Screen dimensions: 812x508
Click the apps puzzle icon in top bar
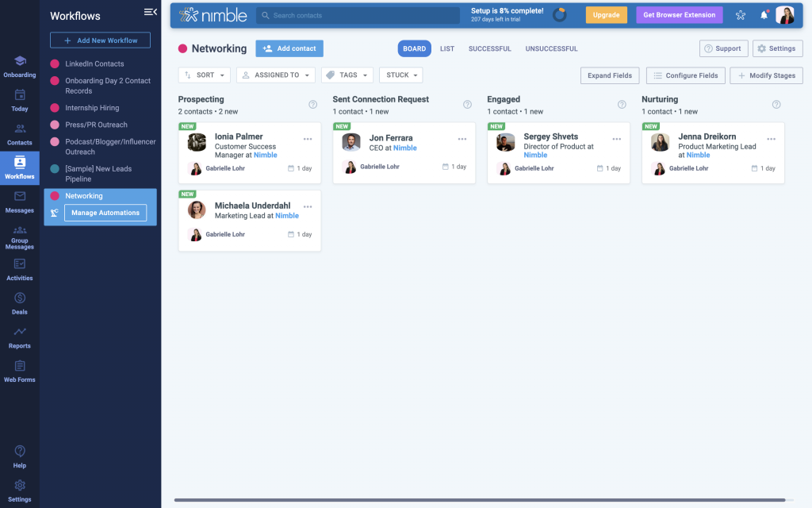click(x=740, y=14)
